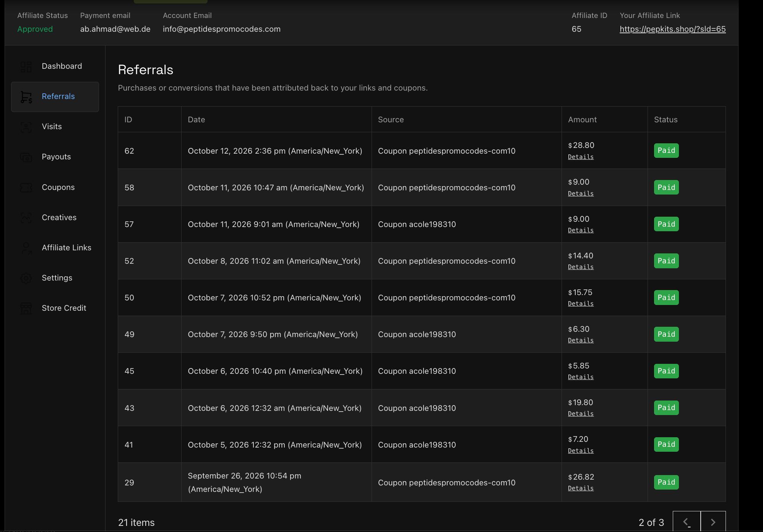Click the Creatives sidebar icon

[26, 217]
